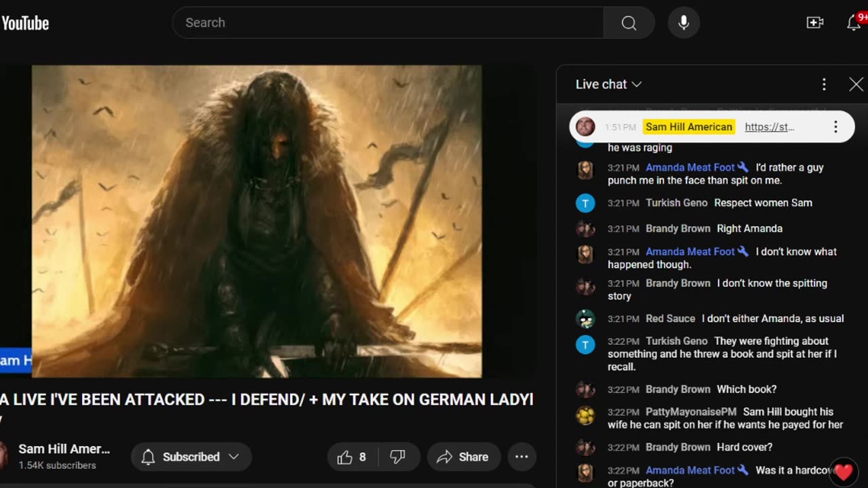Click Turkish Geno 'They were fighting about' message
Viewport: 868px width, 488px height.
tap(712, 354)
